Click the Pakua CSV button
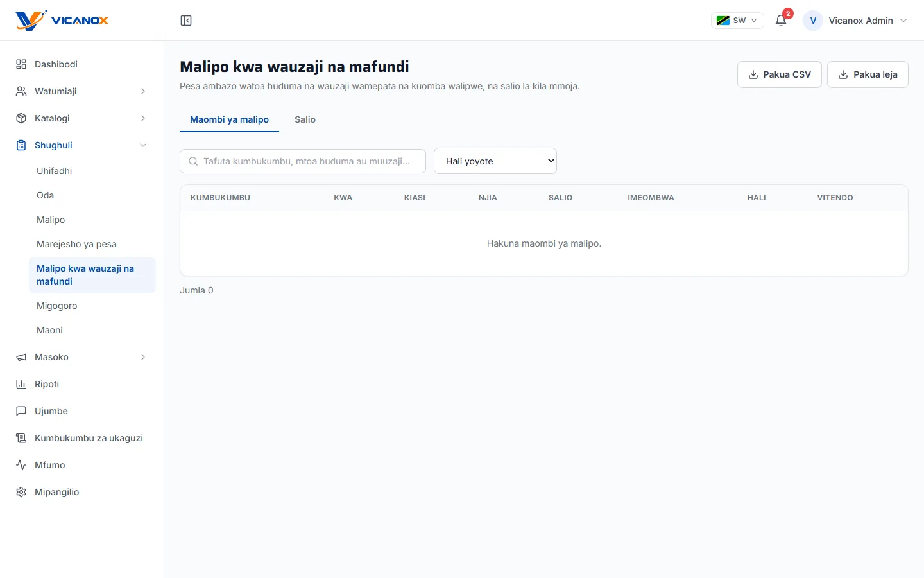This screenshot has height=578, width=924. coord(780,74)
